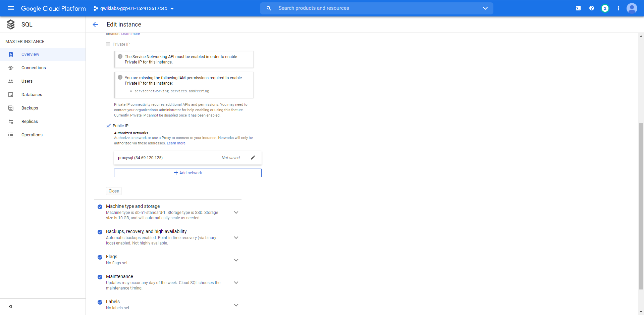Open Databases from the sidebar
The width and height of the screenshot is (644, 315).
43,95
